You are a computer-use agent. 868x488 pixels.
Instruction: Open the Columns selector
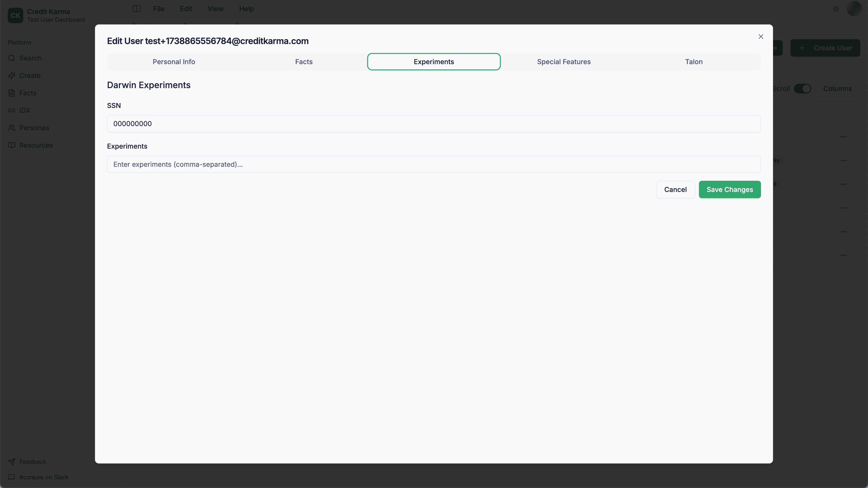838,89
